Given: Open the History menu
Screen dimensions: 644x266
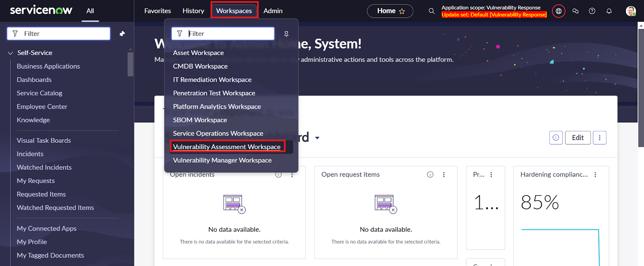Looking at the screenshot, I should (x=193, y=11).
